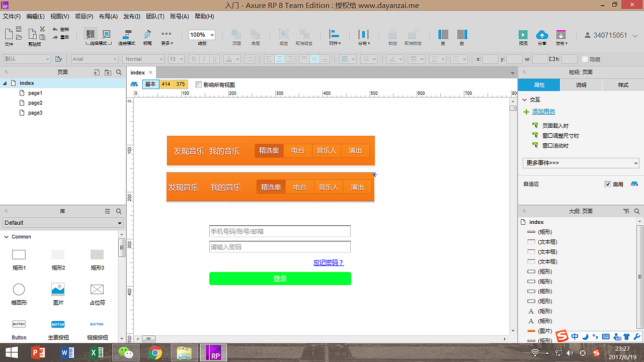The width and height of the screenshot is (644, 362).
Task: Unlock the widget (取消锁定)
Action: (413, 38)
